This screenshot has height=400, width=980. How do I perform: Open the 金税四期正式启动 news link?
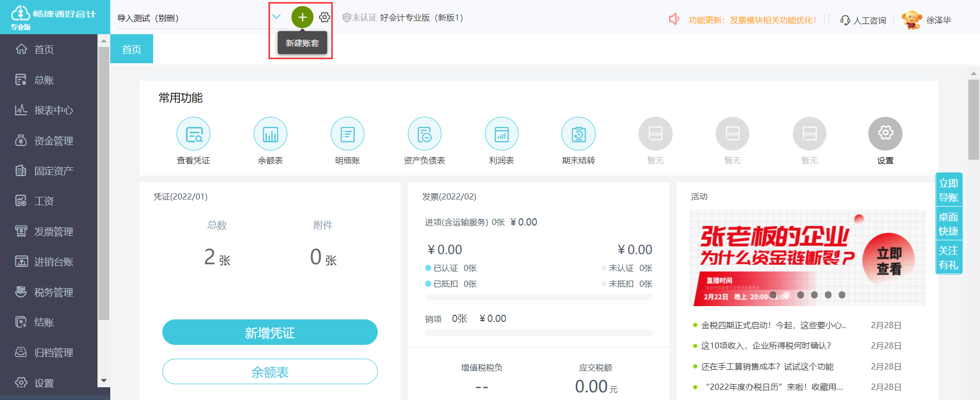773,326
